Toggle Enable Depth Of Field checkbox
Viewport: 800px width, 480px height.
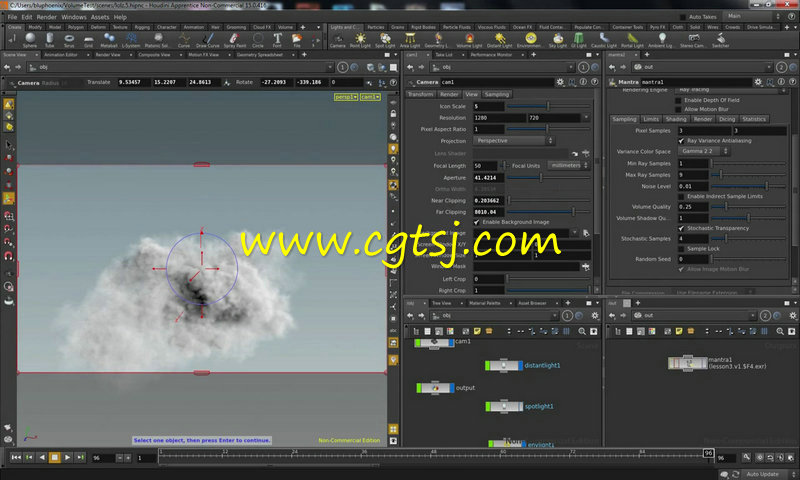click(678, 100)
